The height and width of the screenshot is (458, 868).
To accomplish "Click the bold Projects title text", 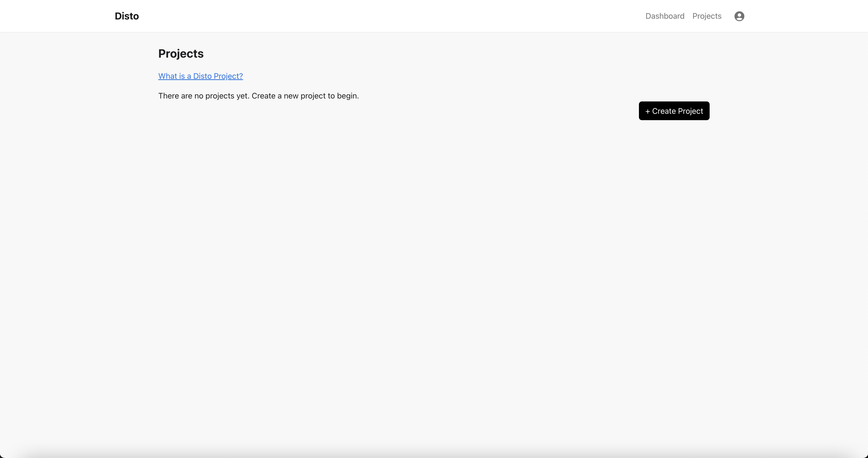I will pyautogui.click(x=181, y=53).
